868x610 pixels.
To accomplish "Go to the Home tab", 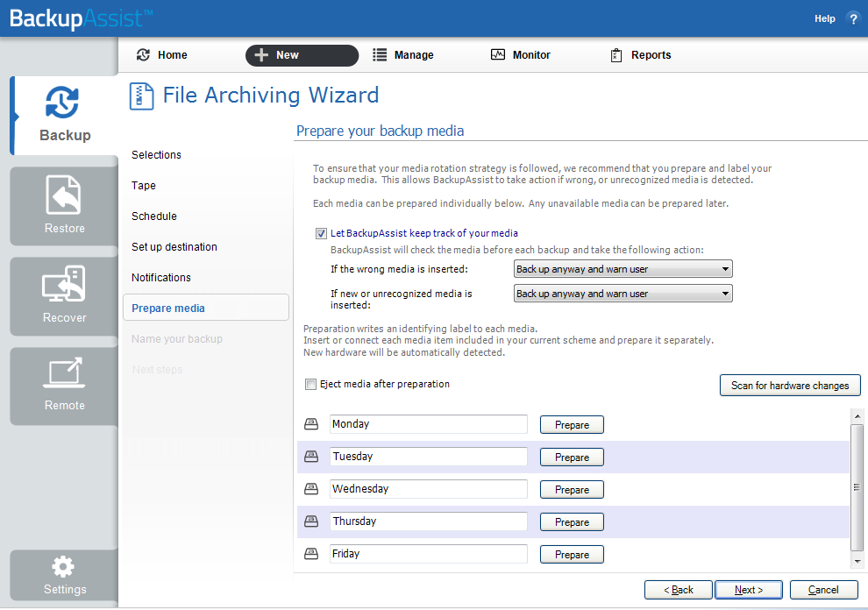I will pos(161,55).
